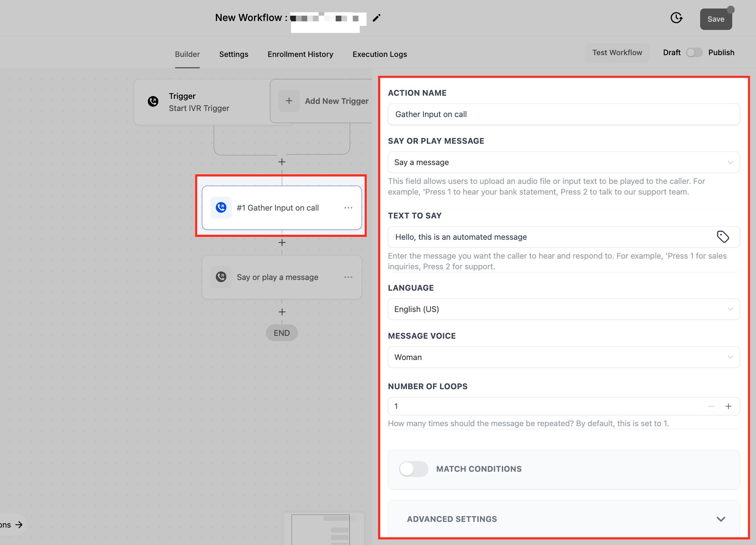The width and height of the screenshot is (756, 545).
Task: Open the Message Voice dropdown
Action: (x=563, y=357)
